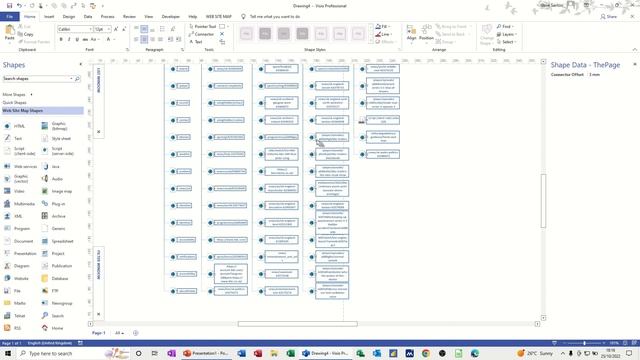Click the Save icon in quick access toolbar
The image size is (640, 360).
[x=9, y=6]
